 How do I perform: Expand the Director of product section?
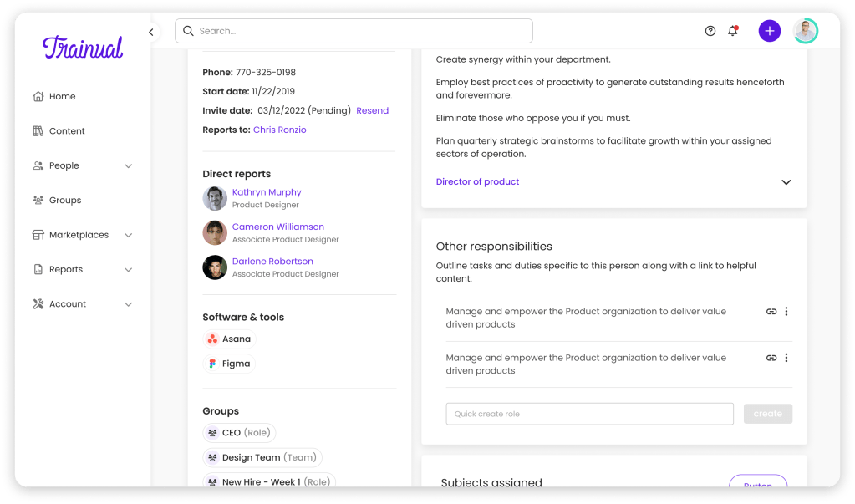(786, 182)
